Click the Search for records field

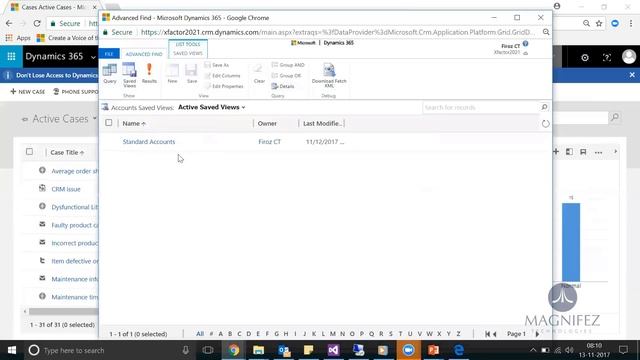pos(481,107)
